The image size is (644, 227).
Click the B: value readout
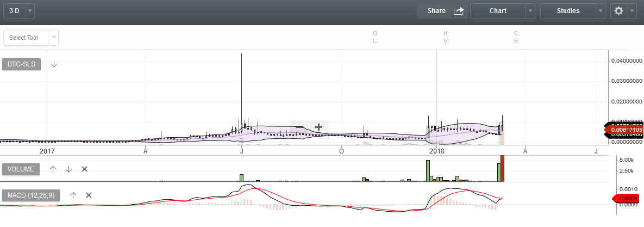[x=517, y=41]
